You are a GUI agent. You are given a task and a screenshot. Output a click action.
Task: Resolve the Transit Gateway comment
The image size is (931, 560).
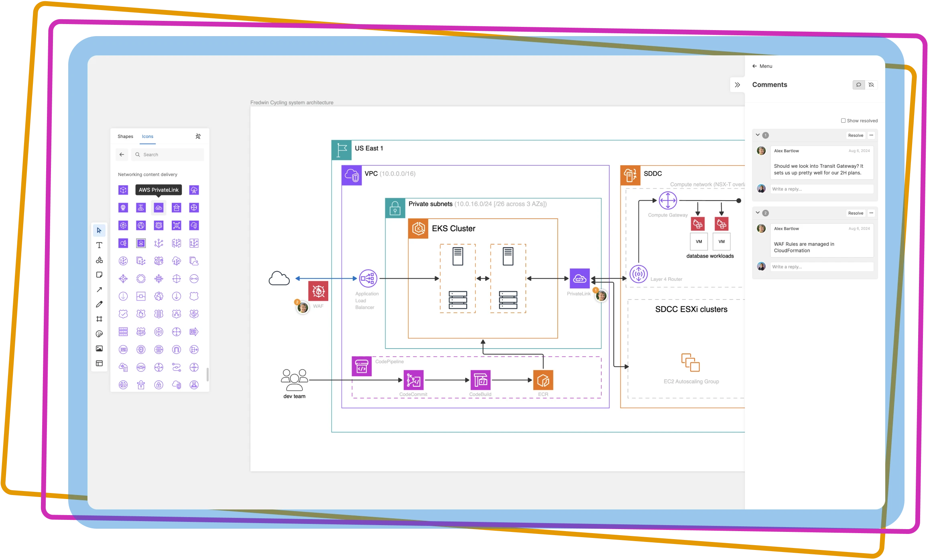(x=856, y=136)
